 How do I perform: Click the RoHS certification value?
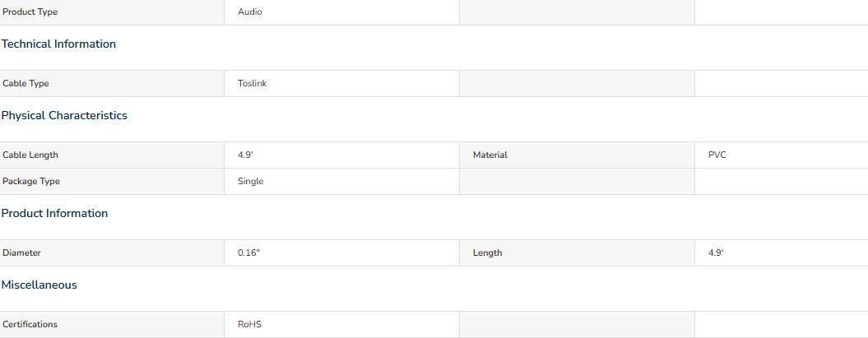(x=249, y=324)
